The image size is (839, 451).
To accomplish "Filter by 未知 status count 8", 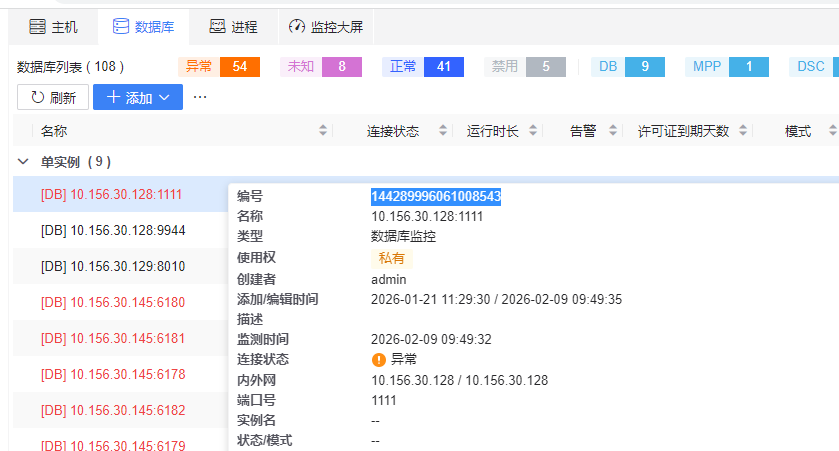I will tap(321, 67).
